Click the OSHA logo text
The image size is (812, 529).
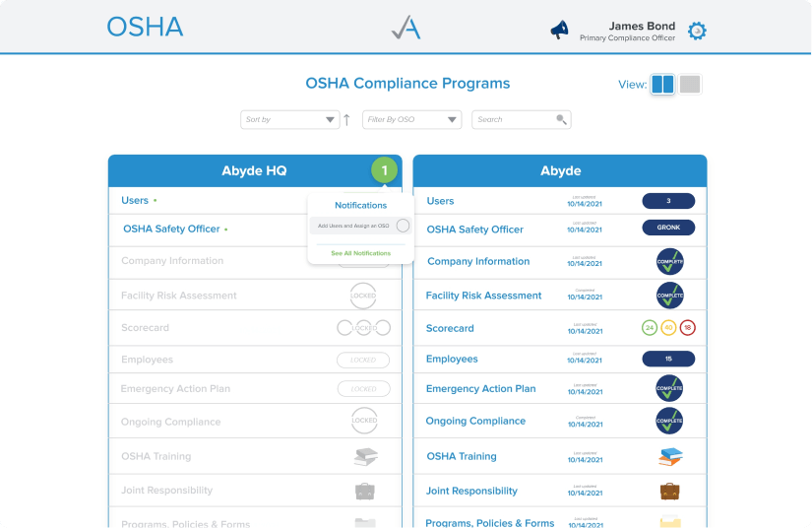click(x=145, y=27)
